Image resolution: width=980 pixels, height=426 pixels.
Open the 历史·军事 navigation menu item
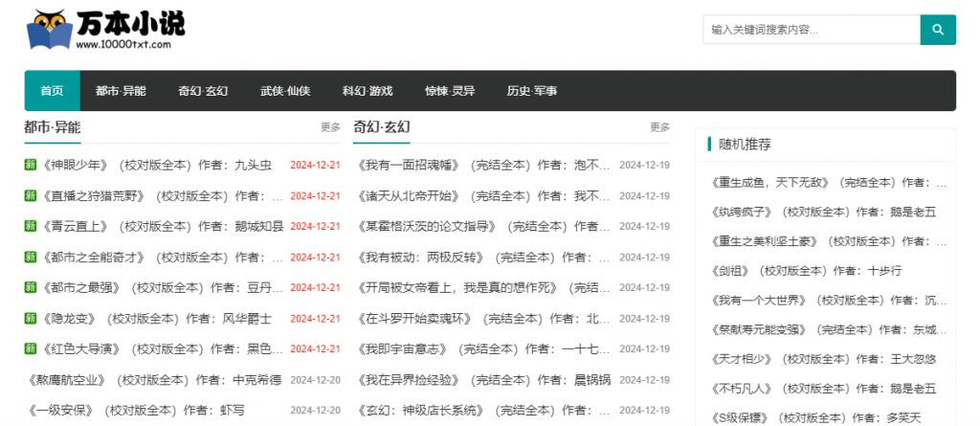(x=532, y=91)
